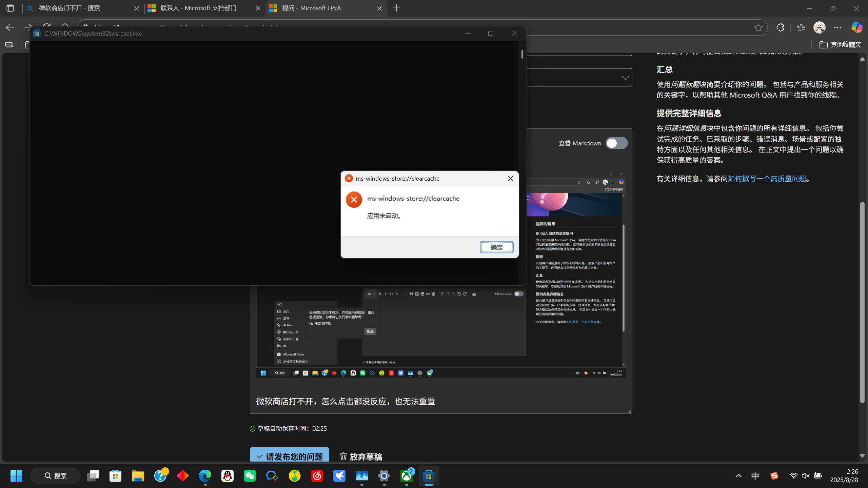Click the page scrollbar down arrow

(862, 456)
